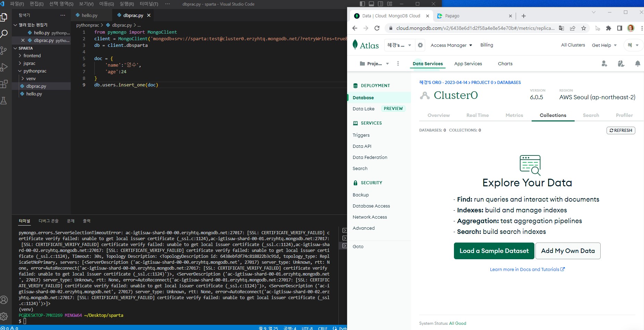
Task: Open the customize layout icon in VS Code
Action: 389,4
